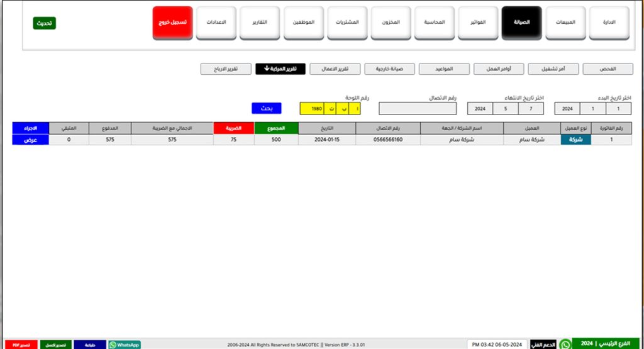Click the plate number field showing 1980

coord(316,108)
